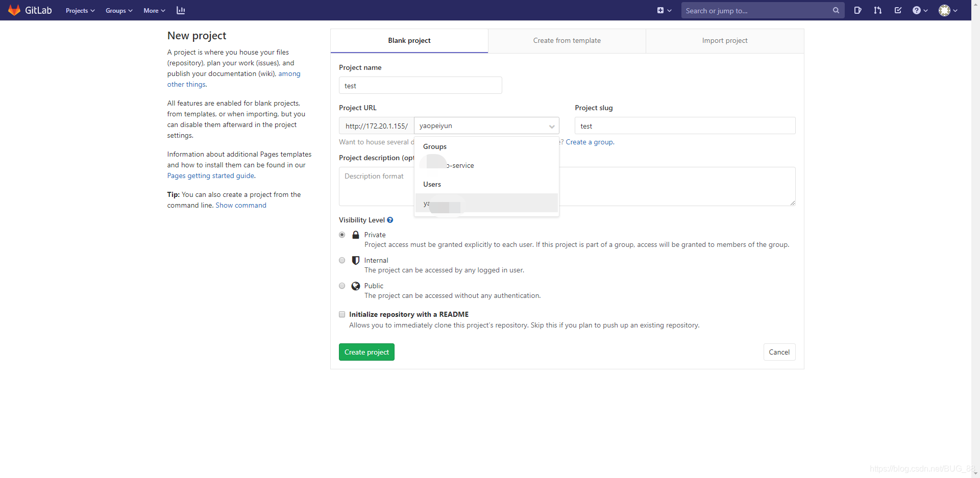The height and width of the screenshot is (478, 980).
Task: Open the activity chart icon in navbar
Action: pyautogui.click(x=181, y=10)
